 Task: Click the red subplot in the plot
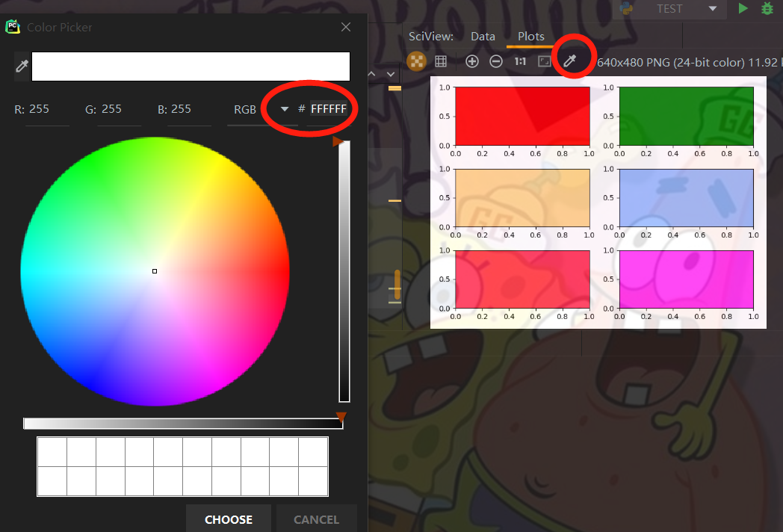click(522, 117)
